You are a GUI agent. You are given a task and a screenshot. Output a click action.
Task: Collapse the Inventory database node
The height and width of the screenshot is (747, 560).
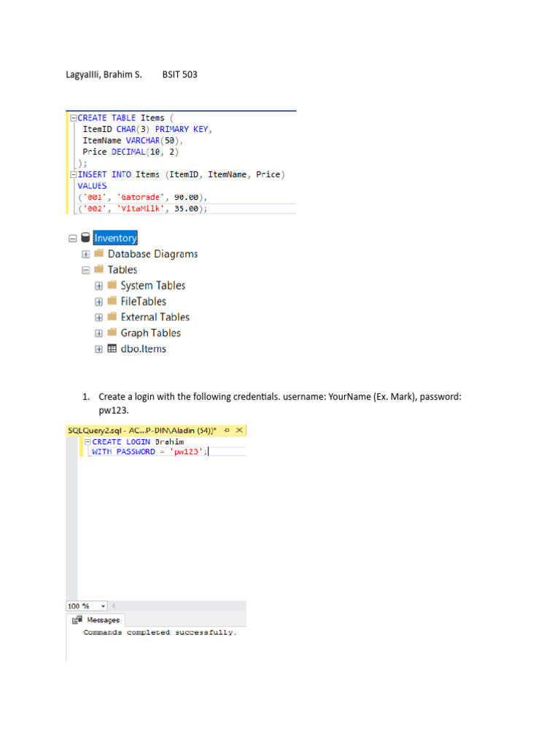click(73, 239)
